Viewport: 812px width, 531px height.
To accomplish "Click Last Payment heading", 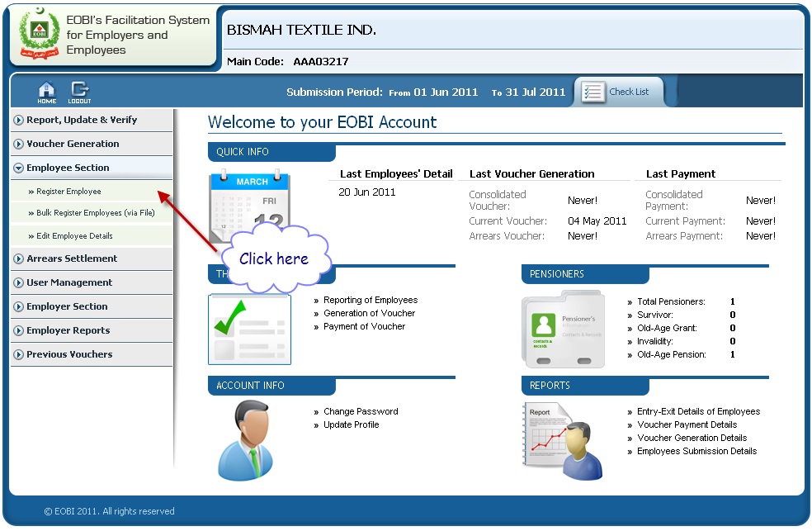I will point(681,174).
